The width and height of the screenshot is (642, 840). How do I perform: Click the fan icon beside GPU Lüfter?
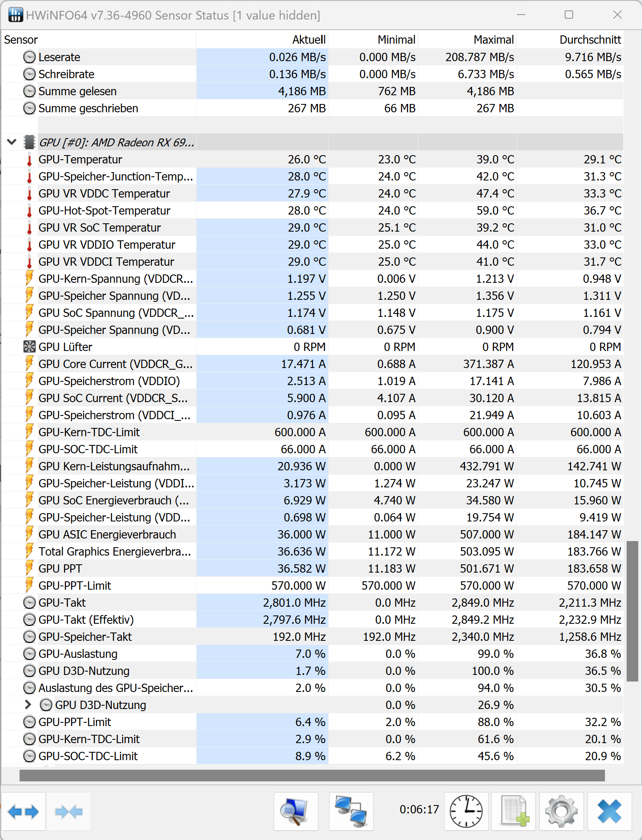(x=29, y=347)
